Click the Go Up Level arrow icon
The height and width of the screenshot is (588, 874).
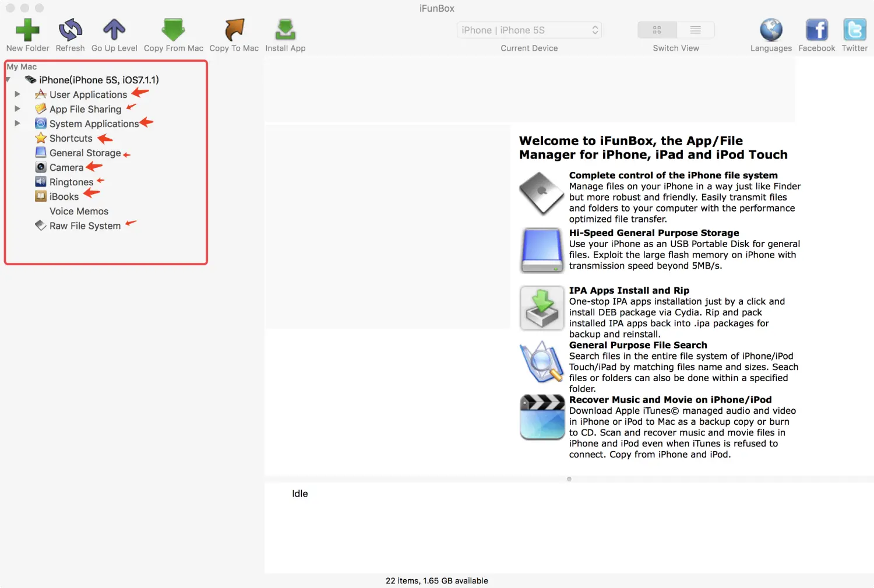tap(114, 30)
